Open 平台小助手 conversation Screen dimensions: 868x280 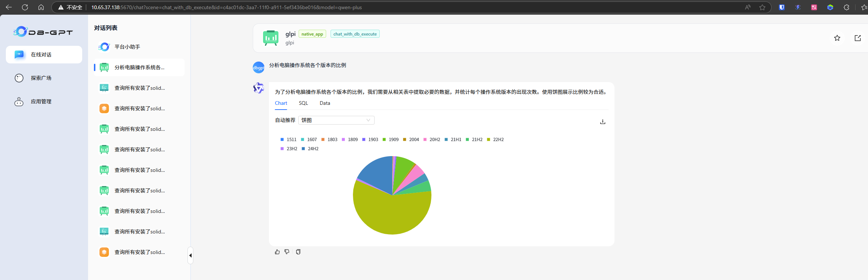(x=139, y=47)
